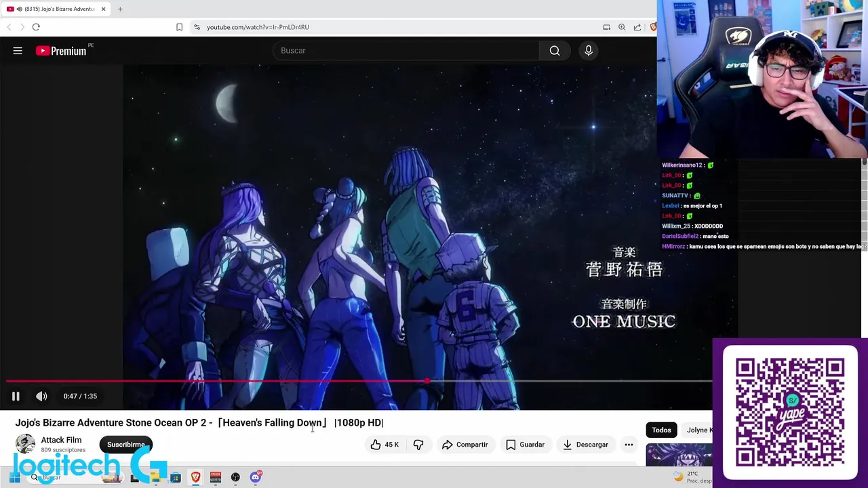Save the video with Guardar
This screenshot has height=488, width=868.
coord(526,445)
